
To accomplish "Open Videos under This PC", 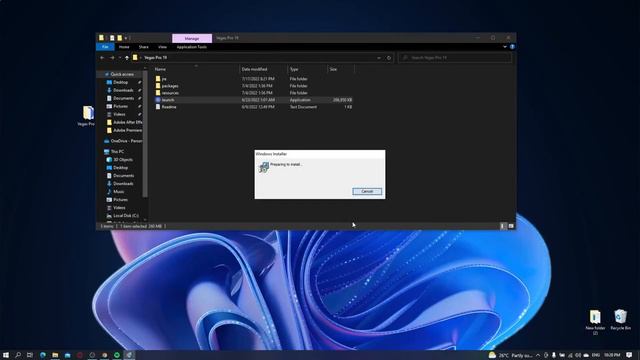I will tap(119, 208).
